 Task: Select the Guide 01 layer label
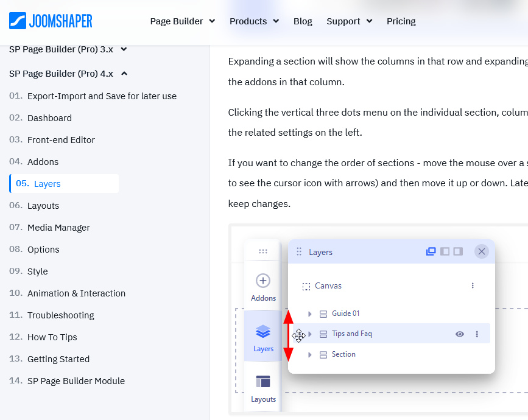(345, 313)
